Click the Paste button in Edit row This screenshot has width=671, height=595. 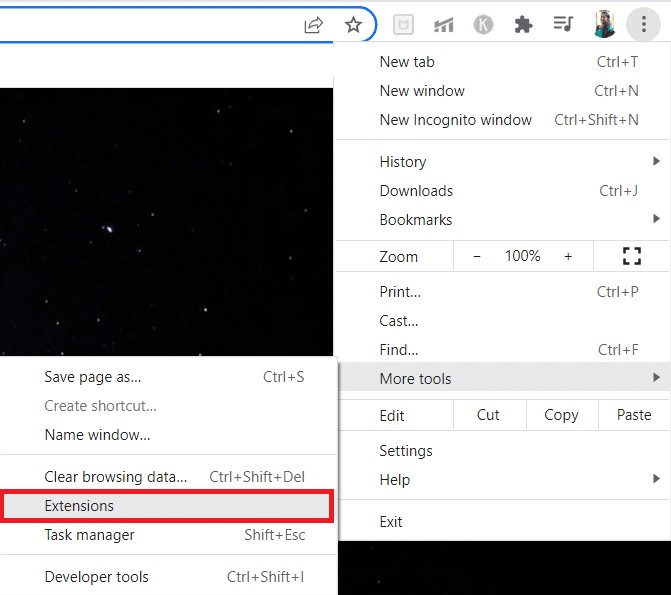634,415
